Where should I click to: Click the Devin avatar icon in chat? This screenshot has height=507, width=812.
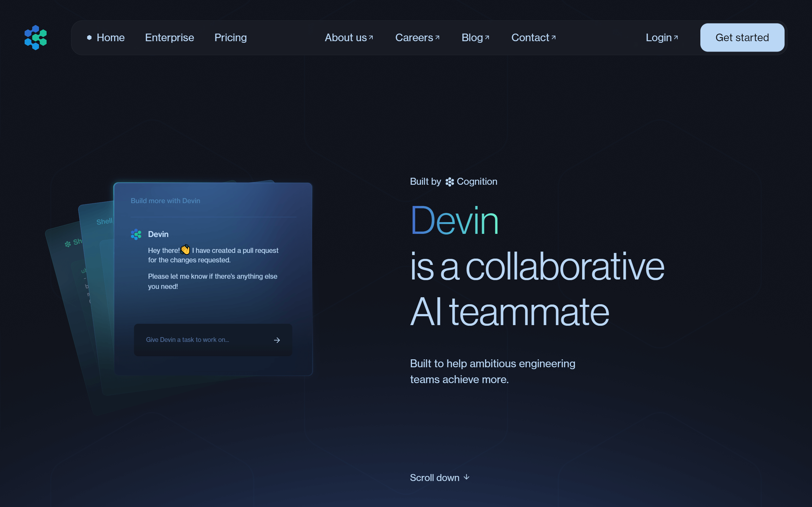click(136, 234)
